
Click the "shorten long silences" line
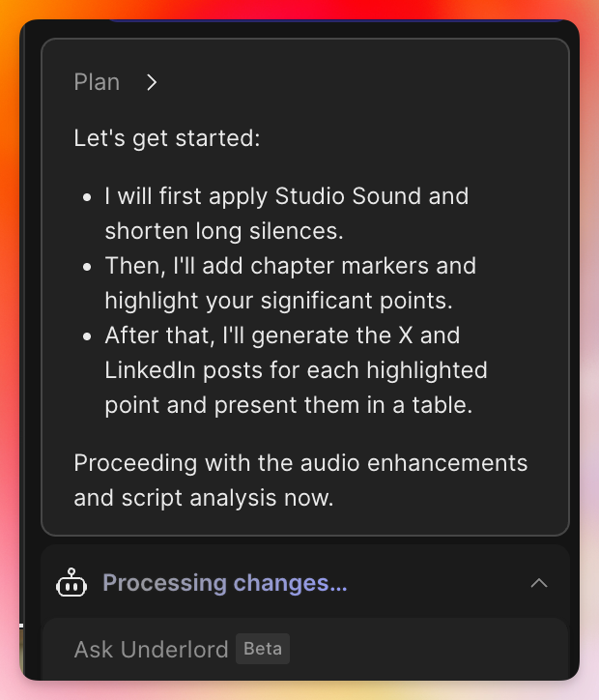coord(224,231)
